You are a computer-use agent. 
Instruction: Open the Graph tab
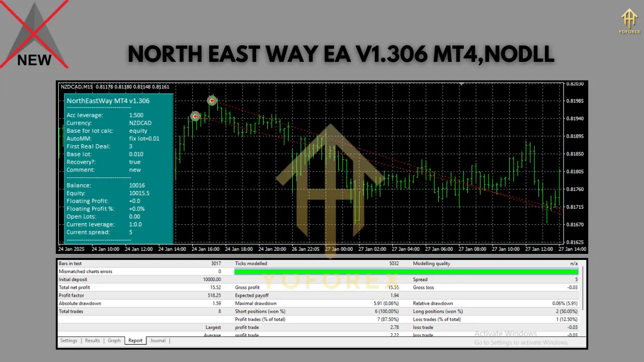114,340
